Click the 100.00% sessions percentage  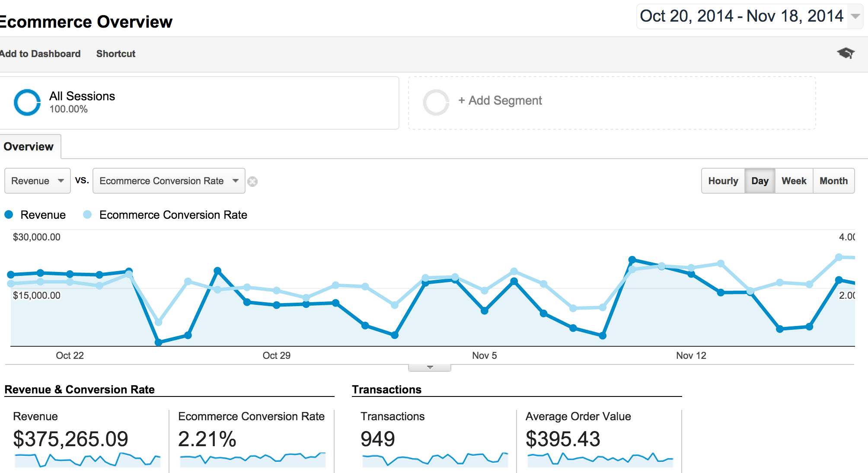click(x=68, y=109)
